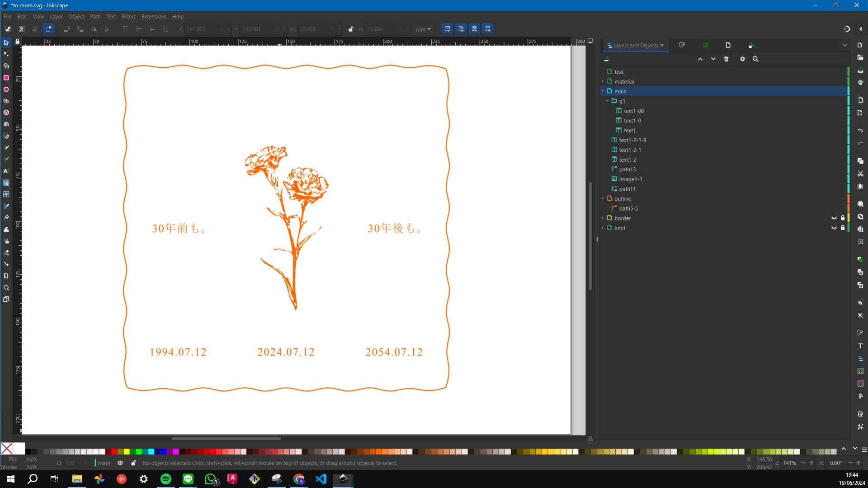Select the Eraser tool
Image resolution: width=868 pixels, height=488 pixels.
[6, 253]
